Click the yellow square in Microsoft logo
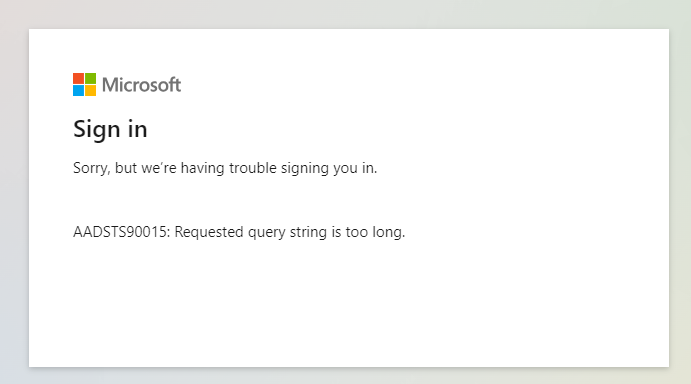Image resolution: width=691 pixels, height=384 pixels. pyautogui.click(x=90, y=90)
